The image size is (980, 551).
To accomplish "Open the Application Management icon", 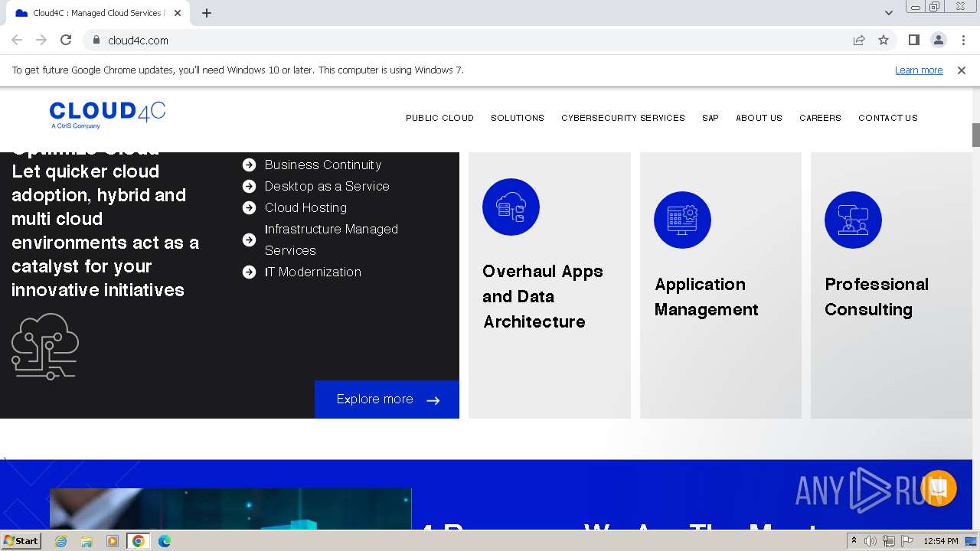I will tap(682, 220).
